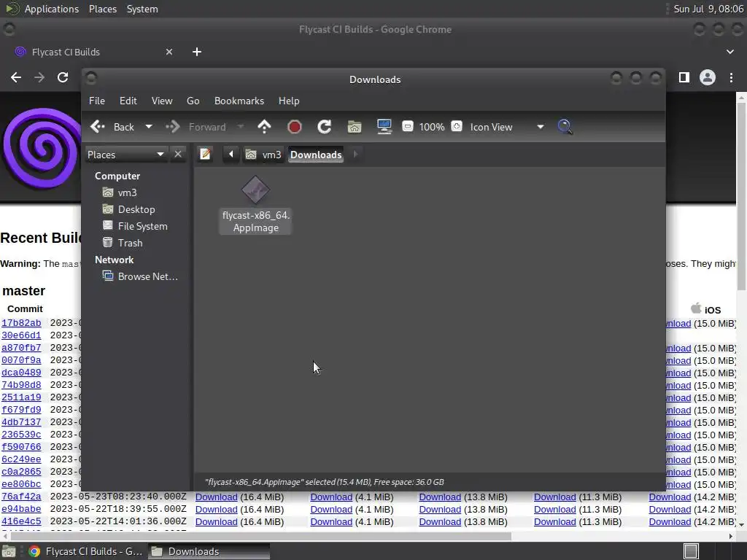
Task: Open Computer toolbar icon
Action: coord(384,127)
